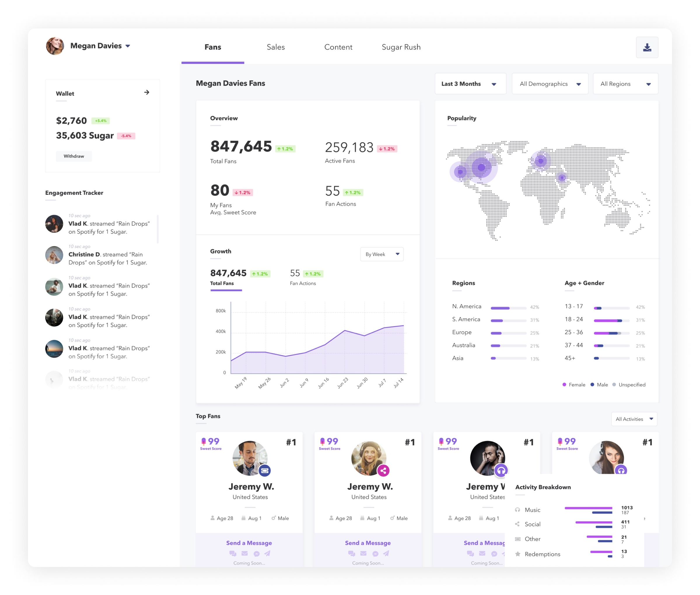Click ticket badge on first Jeremy W. card
The image size is (700, 595).
tap(265, 470)
